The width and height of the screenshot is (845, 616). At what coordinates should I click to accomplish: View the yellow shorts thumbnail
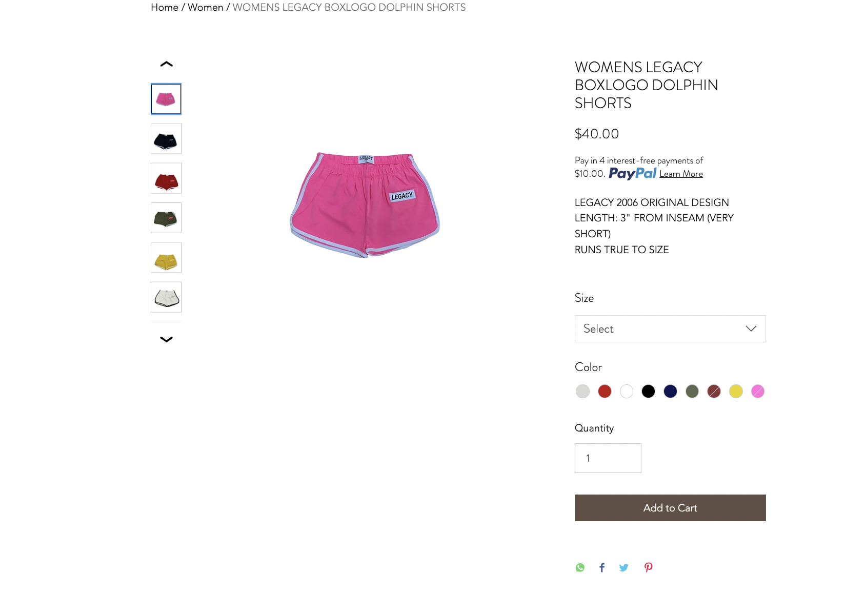coord(166,258)
